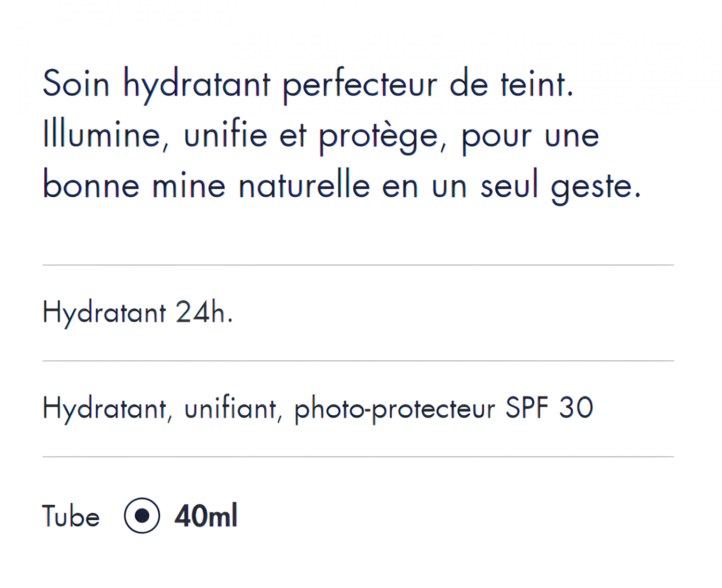This screenshot has width=722, height=588.
Task: Click the 24h. text
Action: tap(204, 312)
